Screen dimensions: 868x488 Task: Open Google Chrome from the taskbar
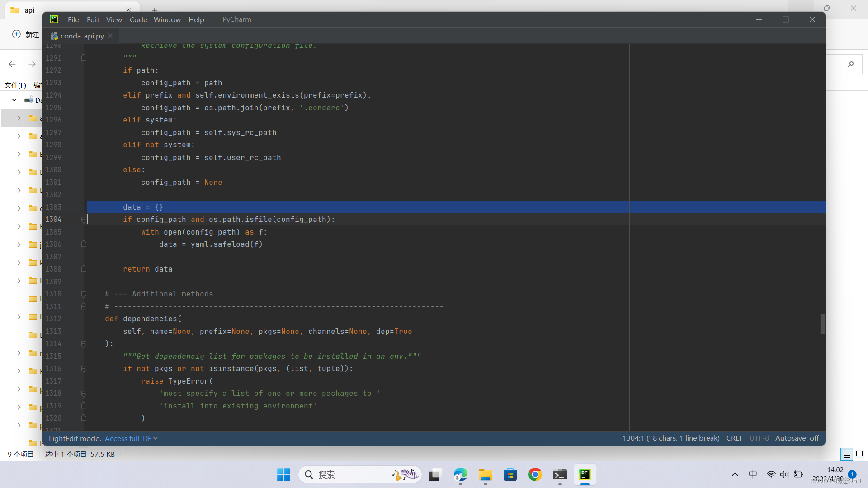(535, 474)
